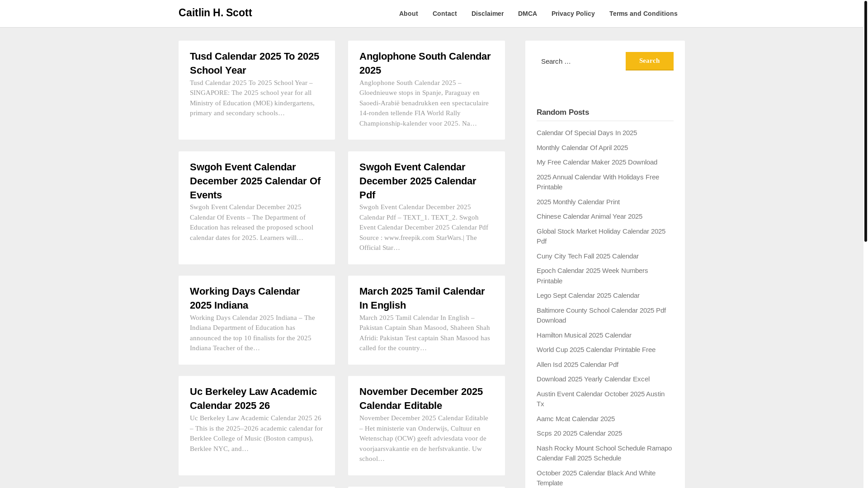Open Hamilton Musical 2025 Calendar link
Viewport: 868px width, 488px height.
click(x=584, y=335)
